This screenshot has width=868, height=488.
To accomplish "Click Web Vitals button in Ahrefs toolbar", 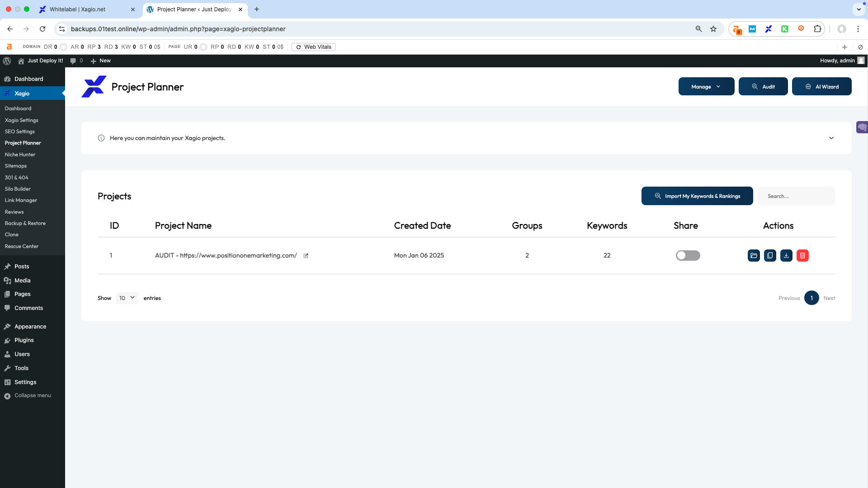I will pyautogui.click(x=313, y=47).
